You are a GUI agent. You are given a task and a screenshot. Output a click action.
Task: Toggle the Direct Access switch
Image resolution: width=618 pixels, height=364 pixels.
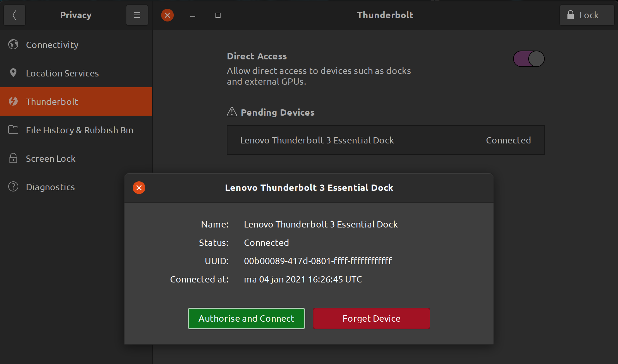tap(529, 59)
